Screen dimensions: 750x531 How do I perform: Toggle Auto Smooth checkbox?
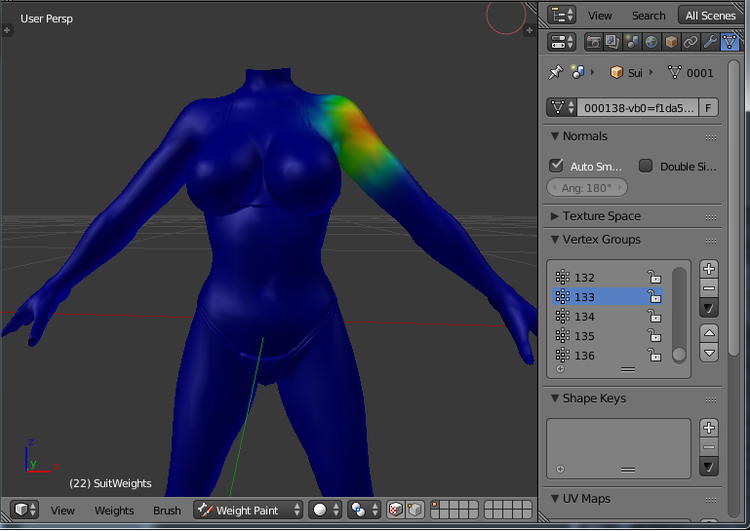pyautogui.click(x=556, y=166)
